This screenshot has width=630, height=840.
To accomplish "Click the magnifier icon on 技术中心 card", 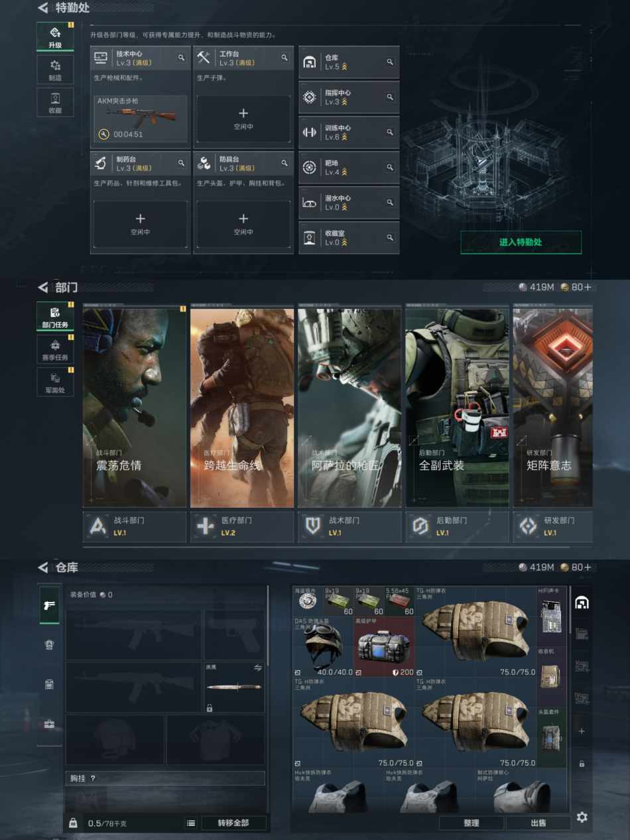I will coord(181,58).
